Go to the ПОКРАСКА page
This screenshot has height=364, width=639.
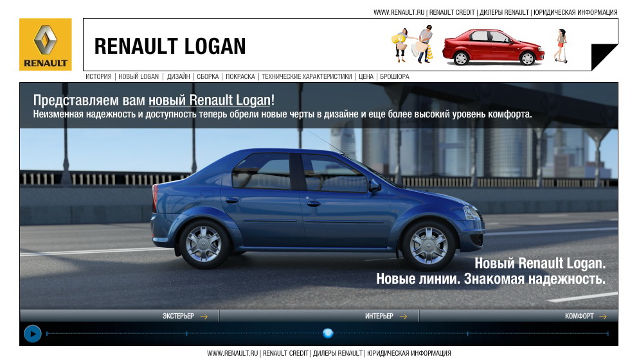point(240,76)
